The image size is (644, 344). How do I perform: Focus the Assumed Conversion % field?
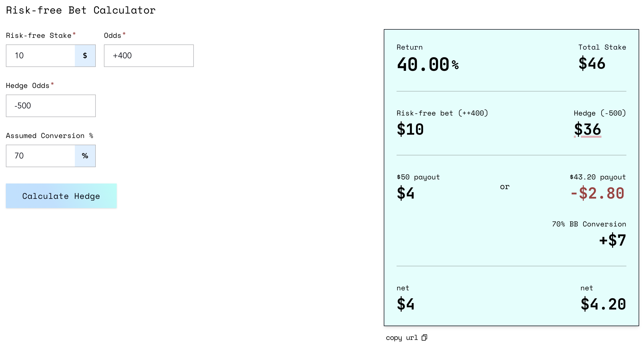41,156
